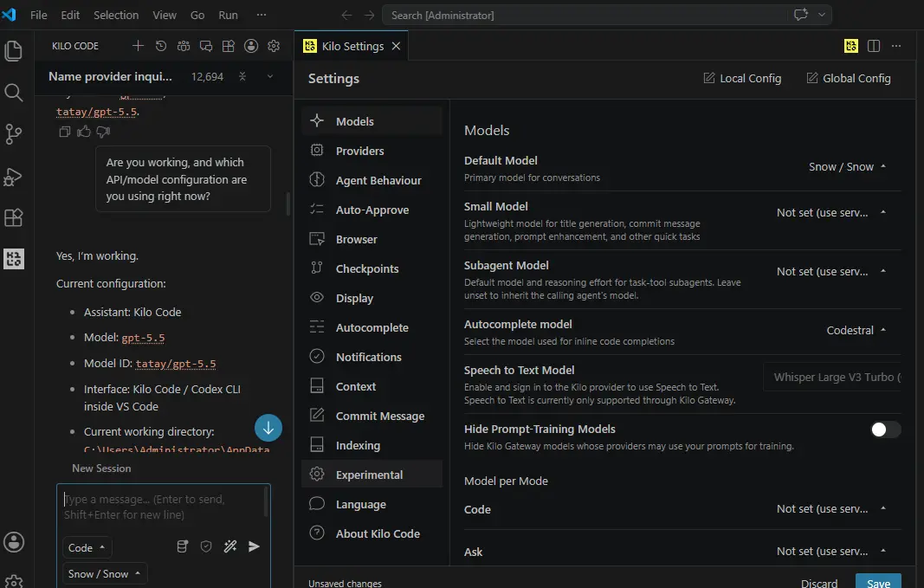Viewport: 924px width, 588px height.
Task: Click the auto-approve shield icon in input
Action: (205, 546)
